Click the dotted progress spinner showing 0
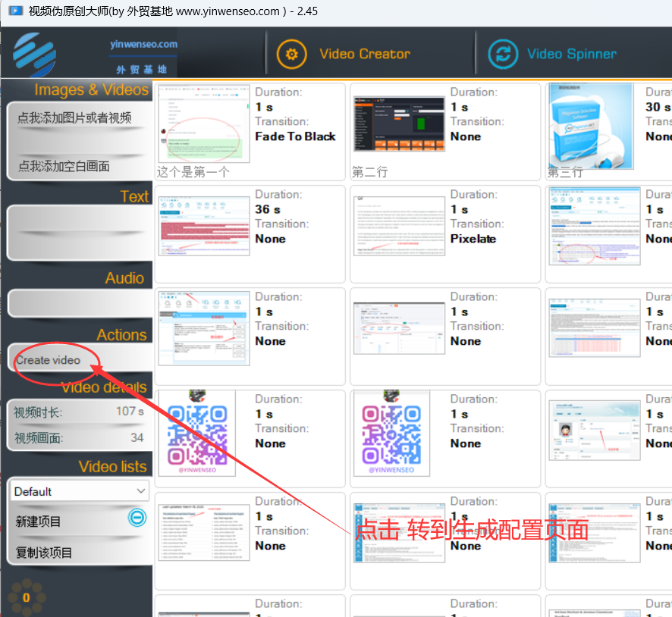The image size is (672, 617). pos(26,597)
